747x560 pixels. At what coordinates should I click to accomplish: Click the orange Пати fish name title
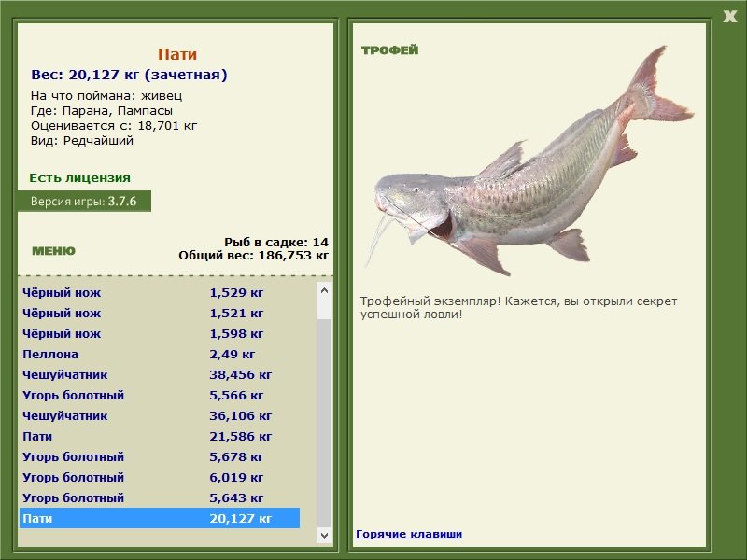tap(177, 54)
